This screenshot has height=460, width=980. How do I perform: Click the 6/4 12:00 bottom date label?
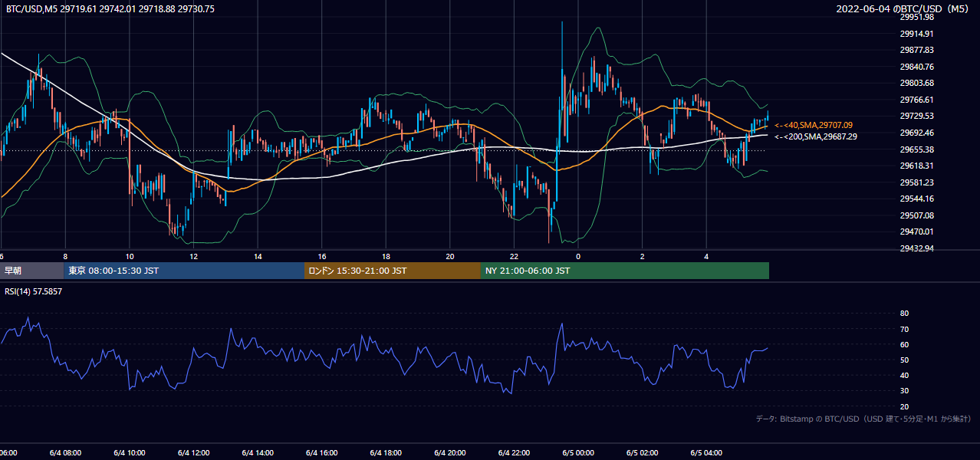[x=194, y=453]
